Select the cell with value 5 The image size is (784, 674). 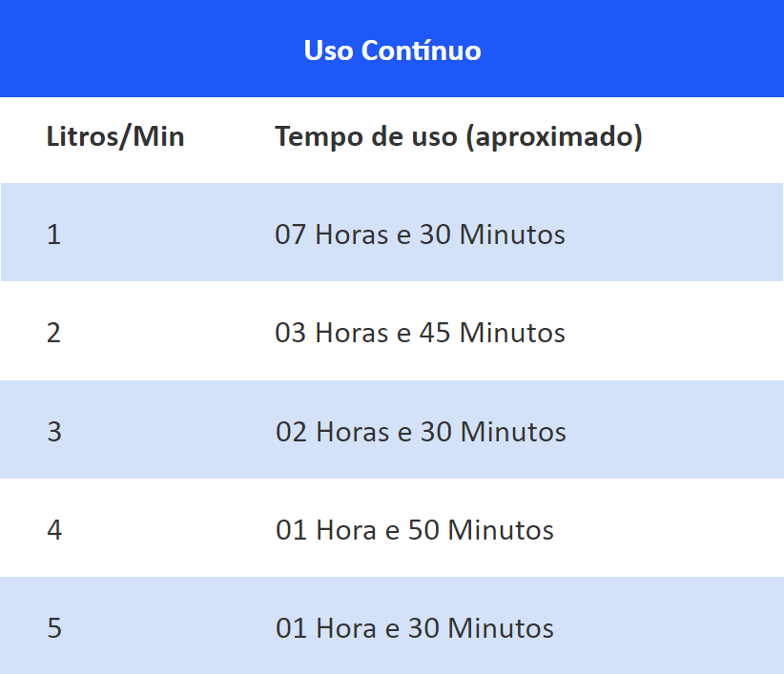point(54,628)
